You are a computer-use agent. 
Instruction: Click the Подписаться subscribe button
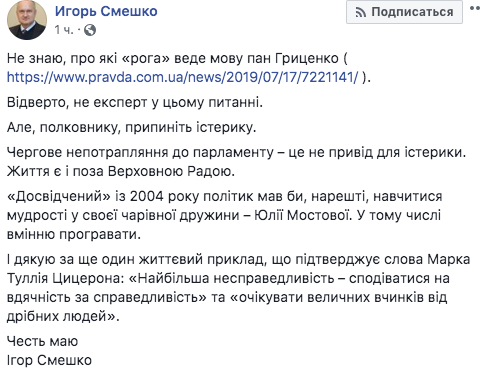(404, 12)
